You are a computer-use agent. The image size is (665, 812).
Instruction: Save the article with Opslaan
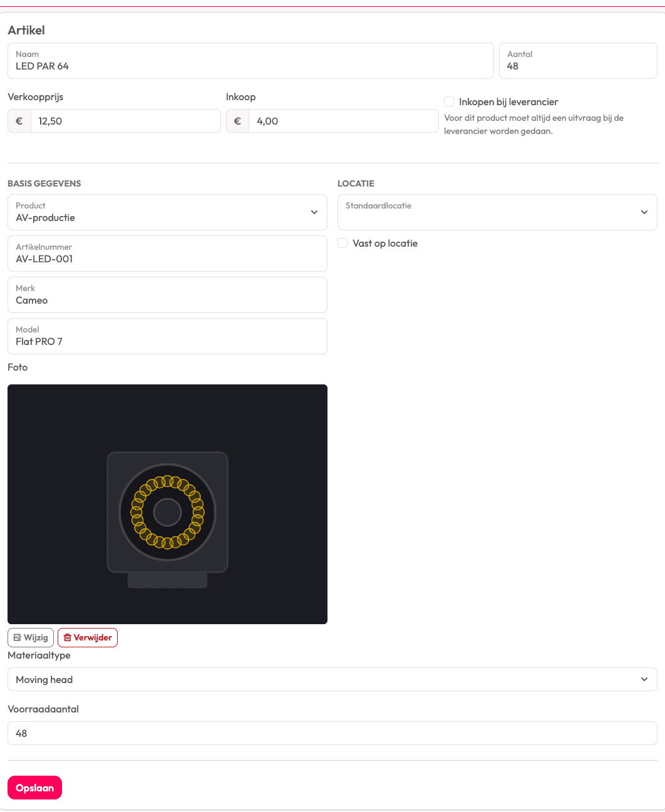coord(34,788)
